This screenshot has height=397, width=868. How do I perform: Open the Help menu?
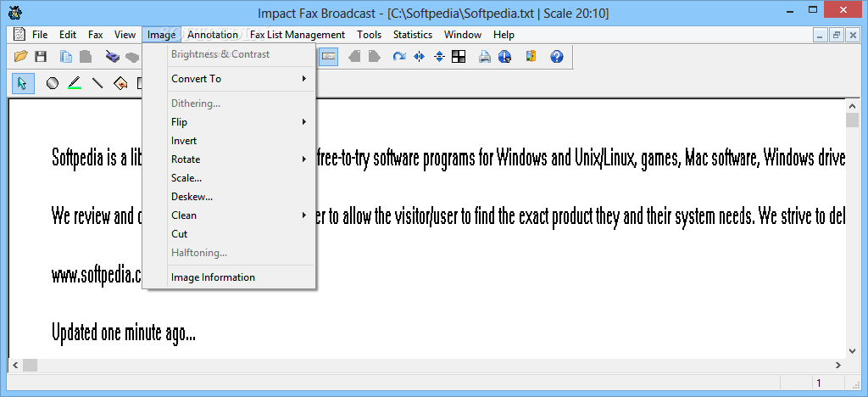[504, 34]
